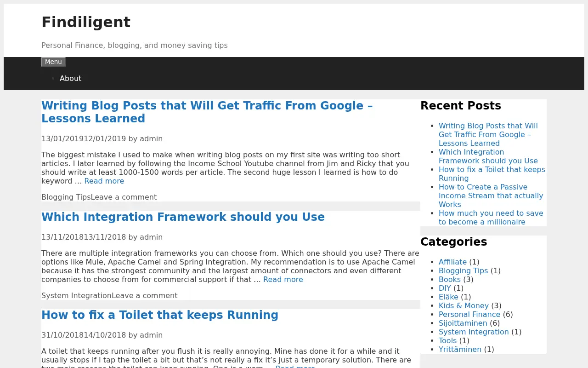Select the Blogging Tips category in the sidebar

(463, 270)
